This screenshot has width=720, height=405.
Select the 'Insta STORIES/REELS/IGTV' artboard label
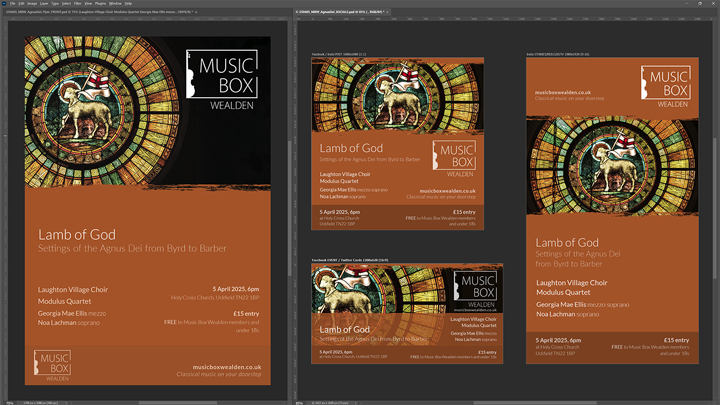point(557,54)
